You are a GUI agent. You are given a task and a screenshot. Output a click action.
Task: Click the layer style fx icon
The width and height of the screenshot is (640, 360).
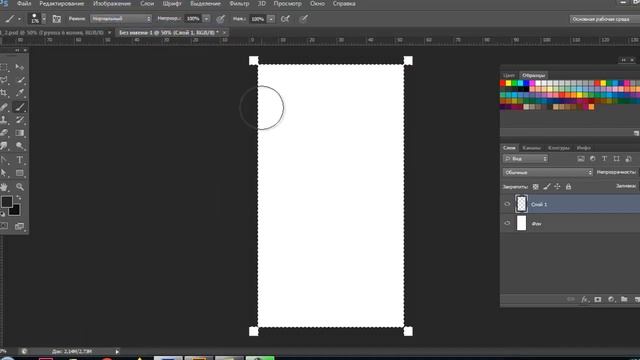tap(584, 299)
